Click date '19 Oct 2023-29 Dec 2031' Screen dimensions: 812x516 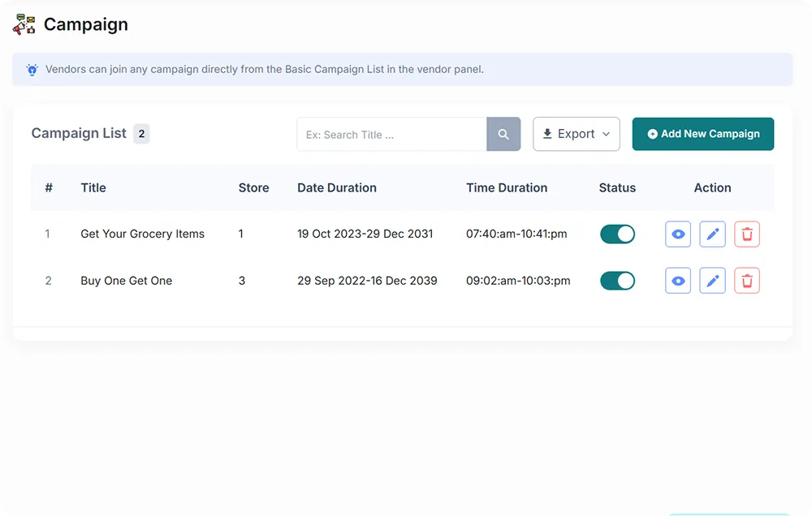(365, 234)
